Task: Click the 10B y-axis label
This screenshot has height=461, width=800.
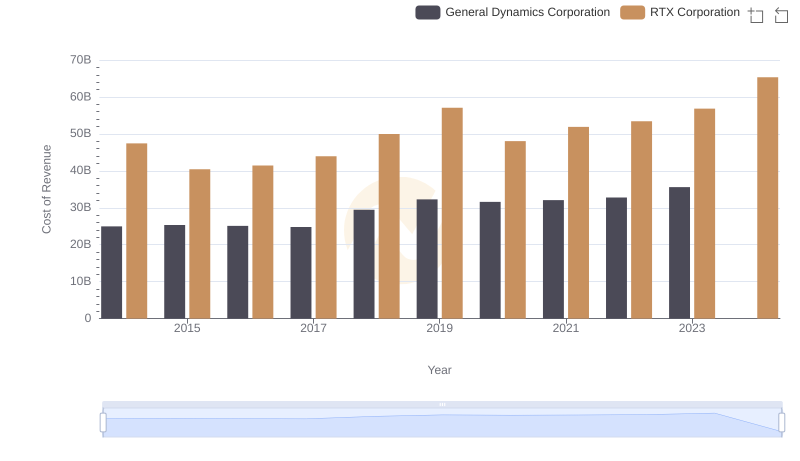Action: pos(81,281)
